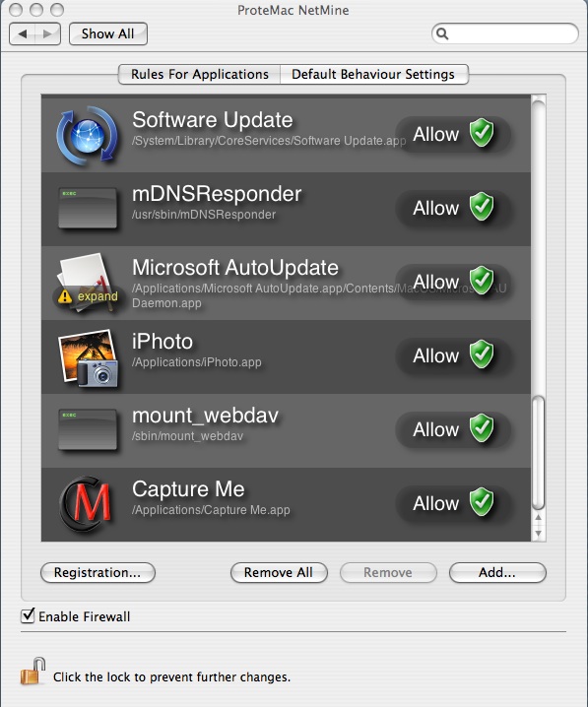This screenshot has height=707, width=588.
Task: Select the Software Update.app path text
Action: click(x=269, y=141)
